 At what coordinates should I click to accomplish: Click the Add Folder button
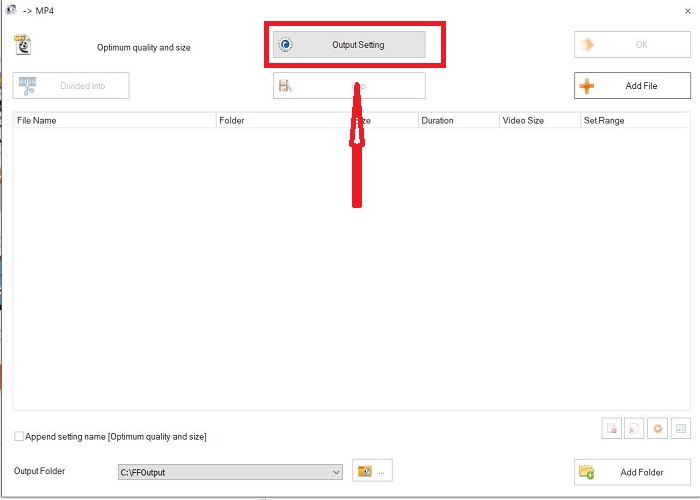(632, 472)
